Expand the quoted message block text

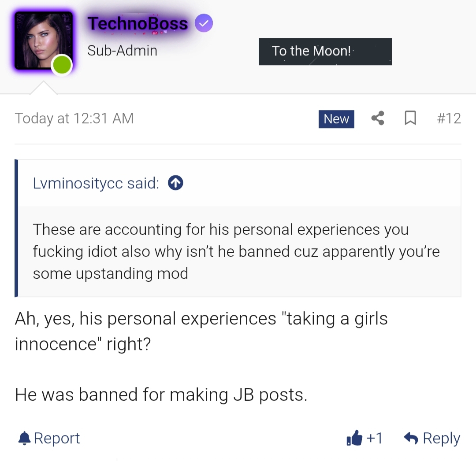click(236, 251)
